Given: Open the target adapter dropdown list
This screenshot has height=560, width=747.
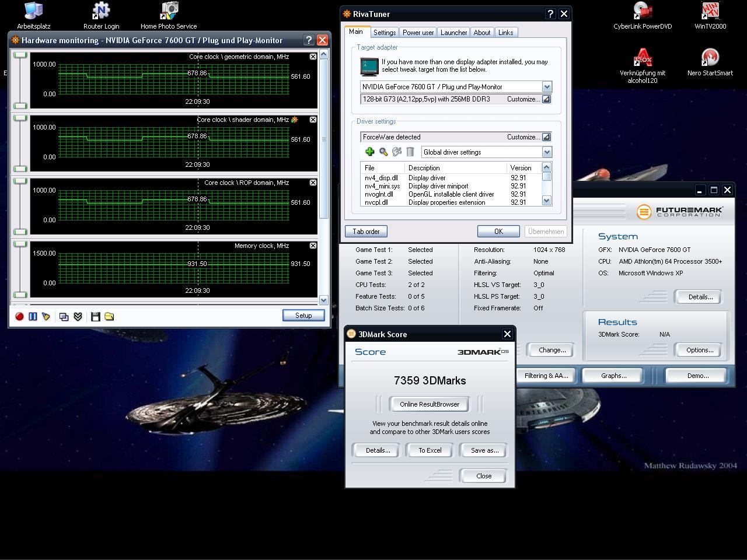Looking at the screenshot, I should (x=547, y=87).
